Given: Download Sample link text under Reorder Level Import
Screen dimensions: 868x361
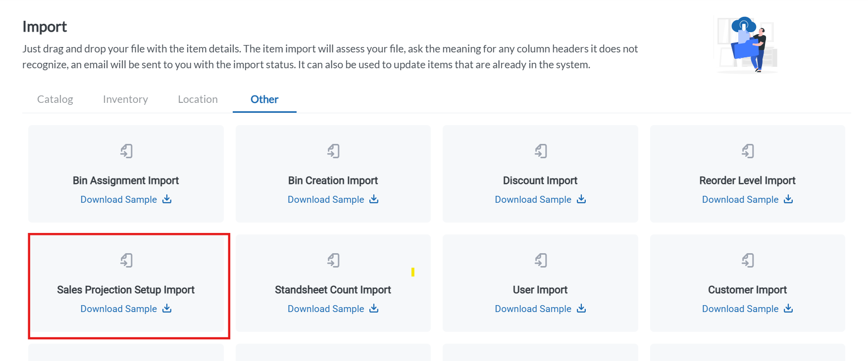Looking at the screenshot, I should [740, 199].
